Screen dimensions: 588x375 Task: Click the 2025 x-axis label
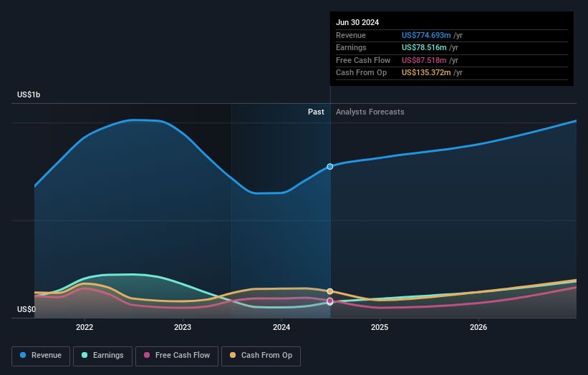pyautogui.click(x=380, y=328)
